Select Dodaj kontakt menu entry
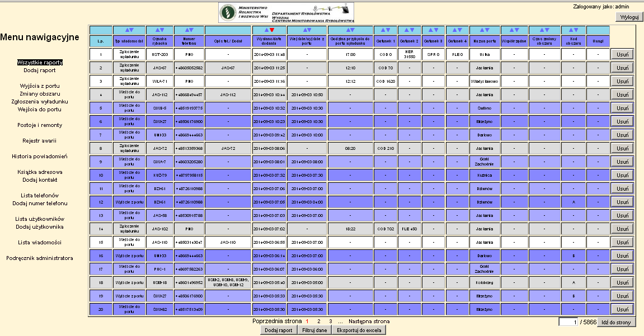The width and height of the screenshot is (644, 336). pyautogui.click(x=40, y=179)
